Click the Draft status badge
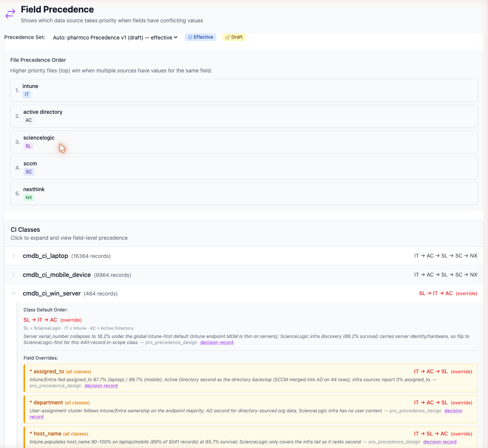The width and height of the screenshot is (488, 448). [x=234, y=37]
